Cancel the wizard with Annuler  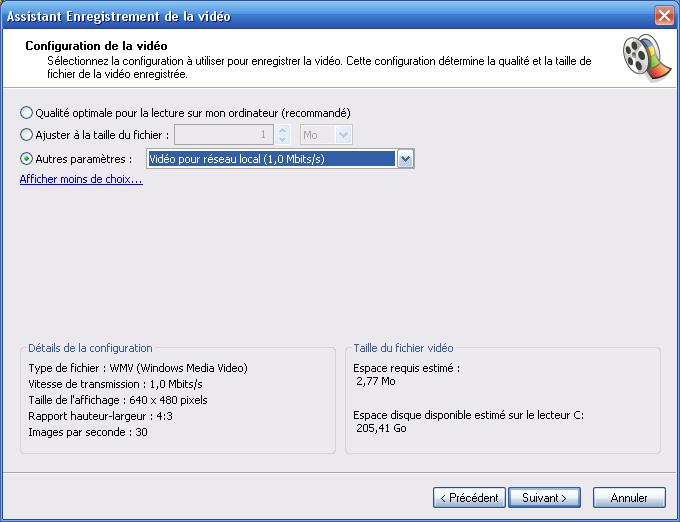pyautogui.click(x=629, y=497)
